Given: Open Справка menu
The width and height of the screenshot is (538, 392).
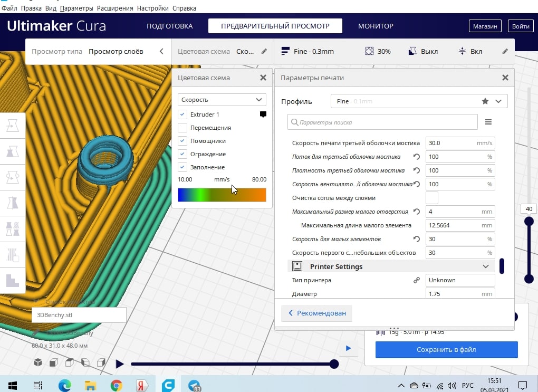Looking at the screenshot, I should pos(184,8).
